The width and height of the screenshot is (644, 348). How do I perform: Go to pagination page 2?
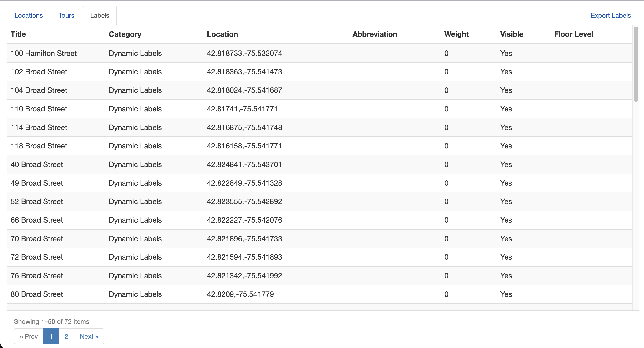click(x=66, y=336)
